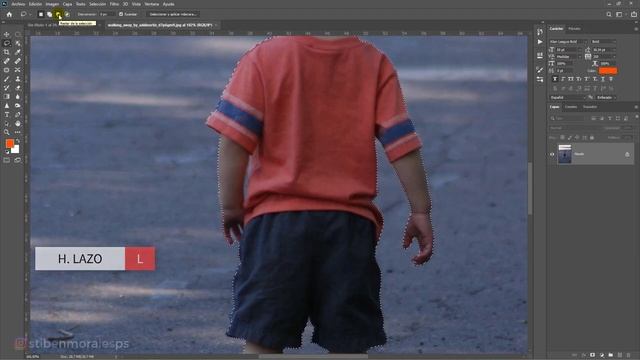Open the leading dropdown
Image resolution: width=640 pixels, height=360 pixels.
click(604, 49)
